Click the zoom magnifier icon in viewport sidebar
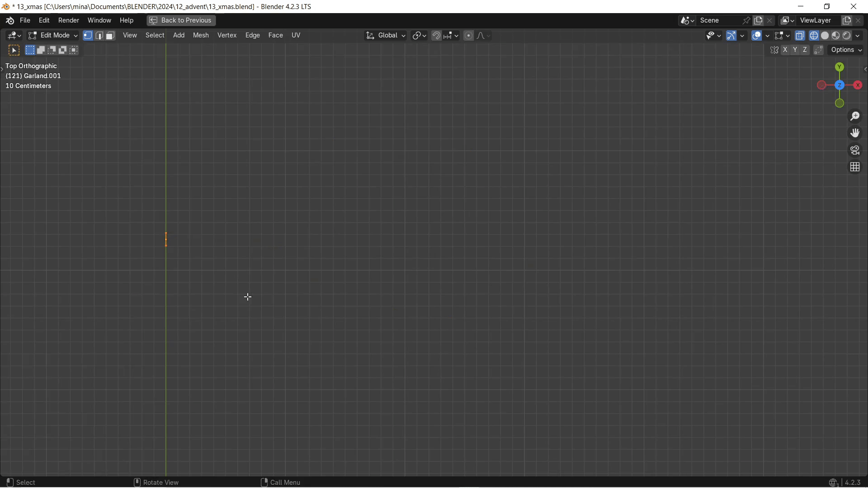The width and height of the screenshot is (868, 488). (x=856, y=116)
